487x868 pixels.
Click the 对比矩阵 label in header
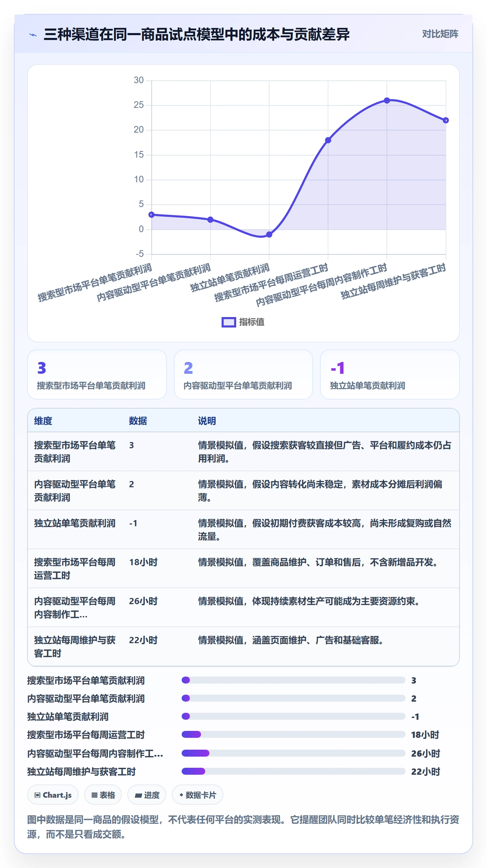440,34
